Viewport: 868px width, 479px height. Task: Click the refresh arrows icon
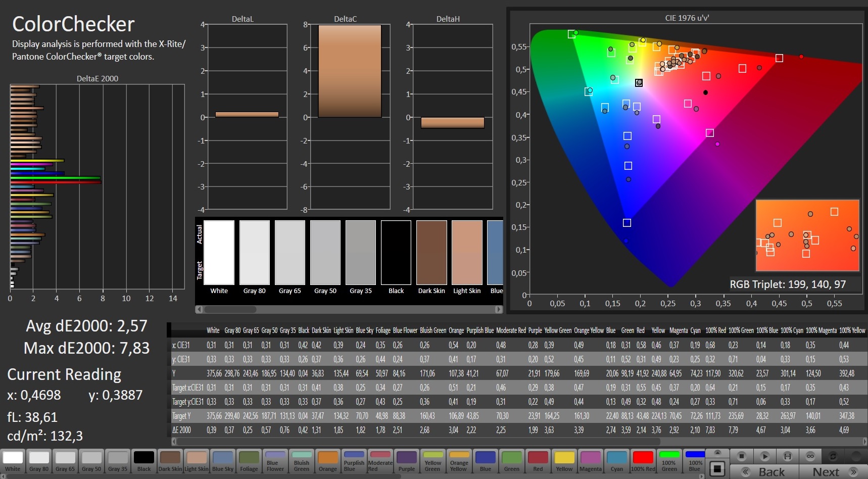[833, 456]
